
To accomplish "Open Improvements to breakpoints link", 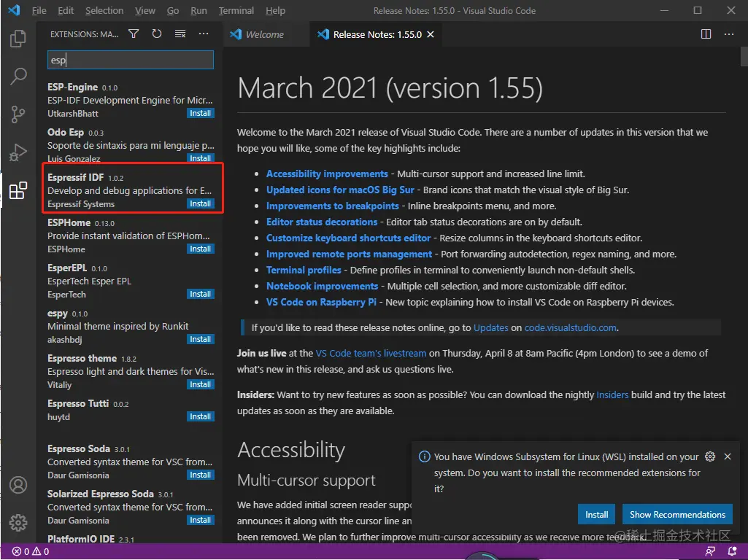I will click(333, 206).
